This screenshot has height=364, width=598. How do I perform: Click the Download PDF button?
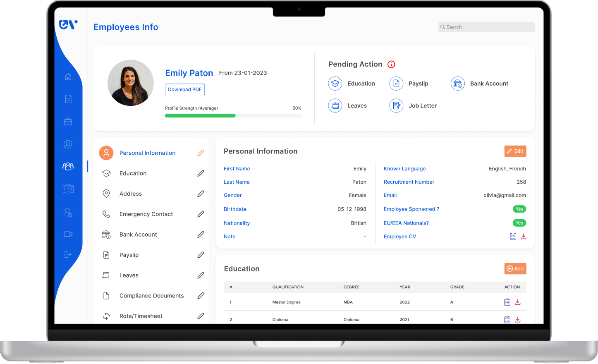pos(185,89)
